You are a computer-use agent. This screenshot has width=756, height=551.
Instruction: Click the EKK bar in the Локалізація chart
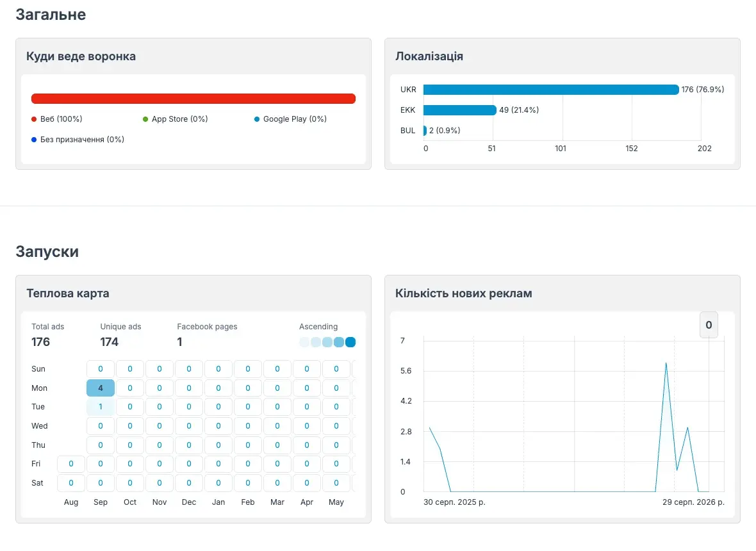point(460,110)
